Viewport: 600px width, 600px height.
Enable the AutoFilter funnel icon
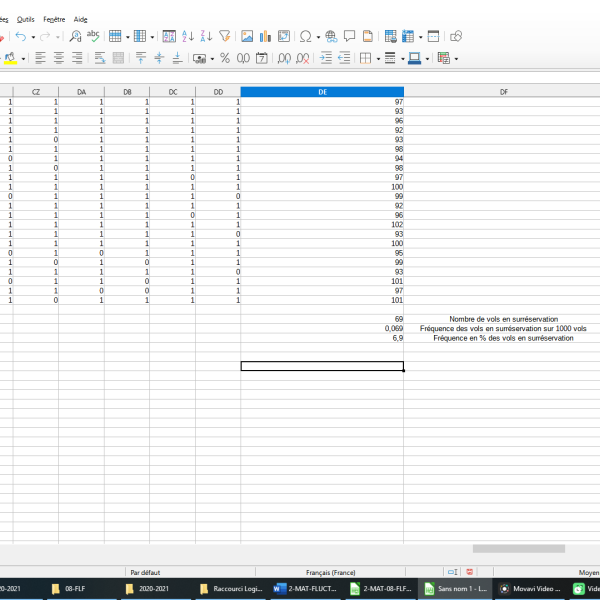tap(226, 36)
